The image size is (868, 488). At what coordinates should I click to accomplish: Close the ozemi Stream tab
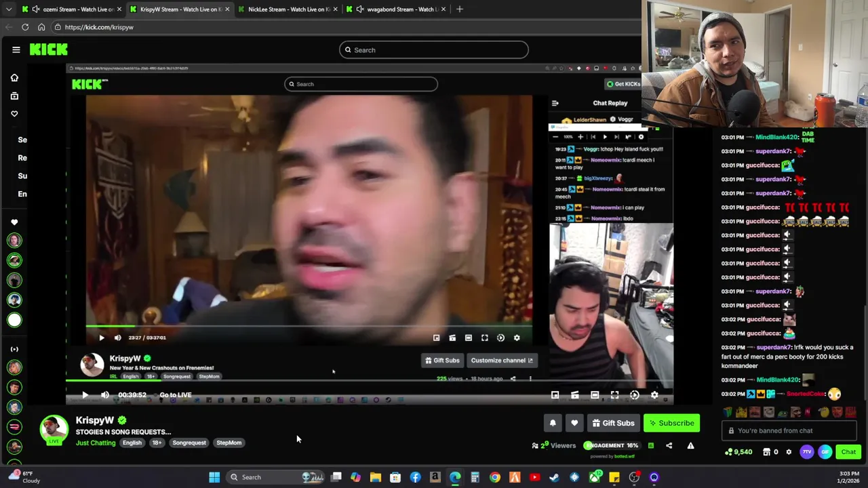119,9
